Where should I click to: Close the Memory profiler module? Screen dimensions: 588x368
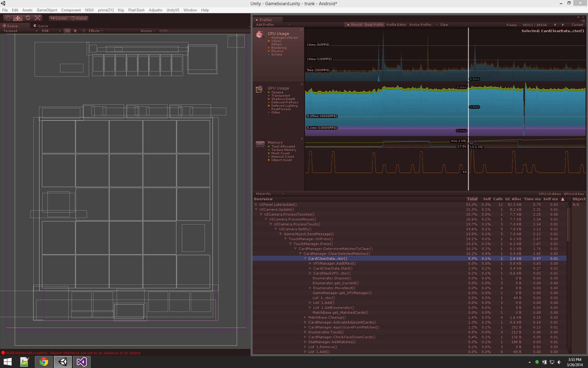point(302,139)
